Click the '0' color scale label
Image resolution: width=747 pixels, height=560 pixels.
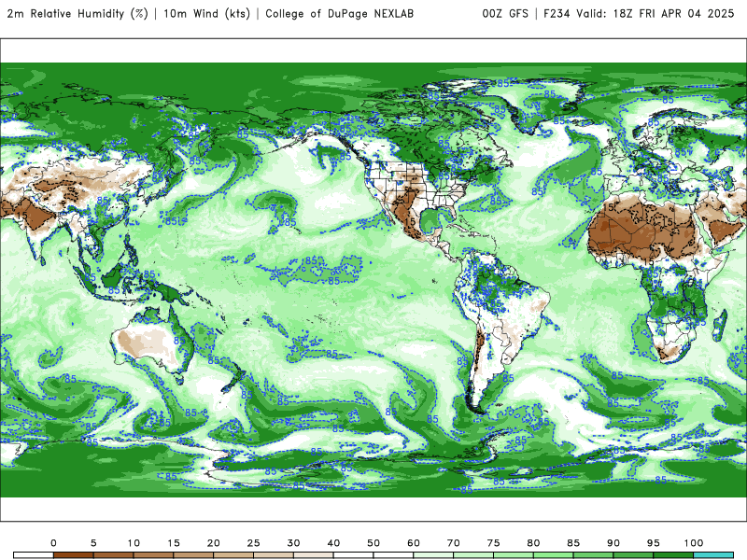(53, 543)
